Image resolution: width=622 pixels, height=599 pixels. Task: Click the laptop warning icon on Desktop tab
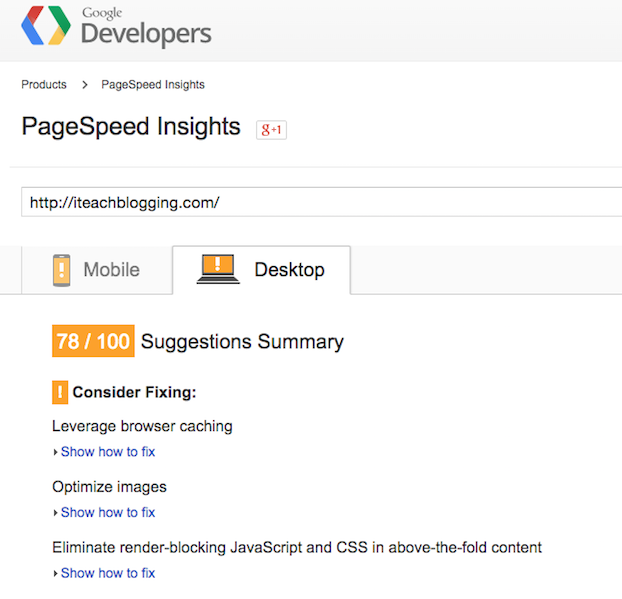[x=217, y=270]
